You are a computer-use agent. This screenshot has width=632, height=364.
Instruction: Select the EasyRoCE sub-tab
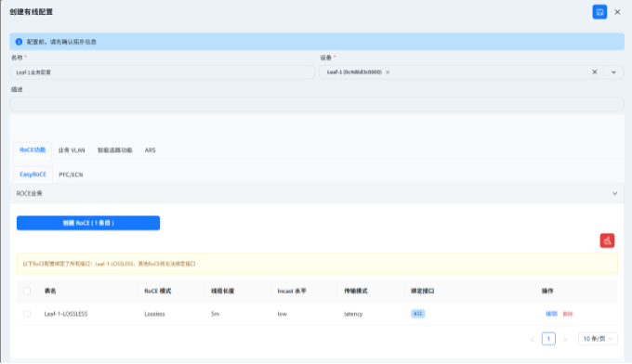pos(33,175)
